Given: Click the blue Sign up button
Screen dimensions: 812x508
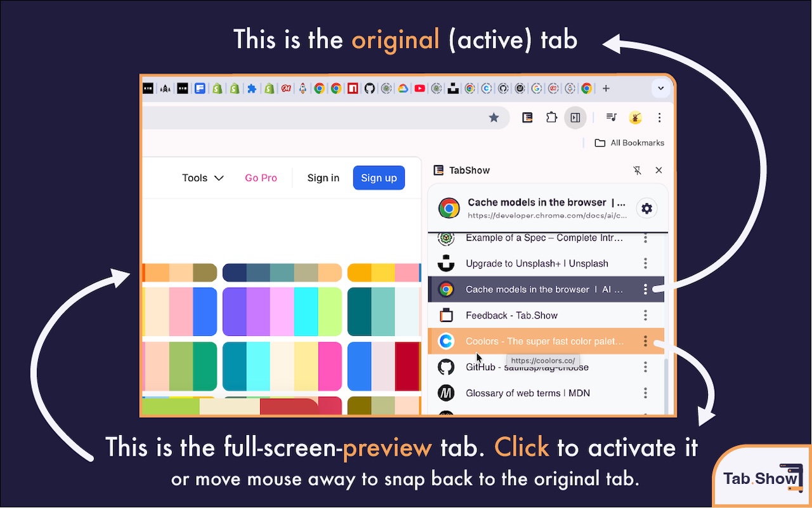Looking at the screenshot, I should (x=379, y=178).
